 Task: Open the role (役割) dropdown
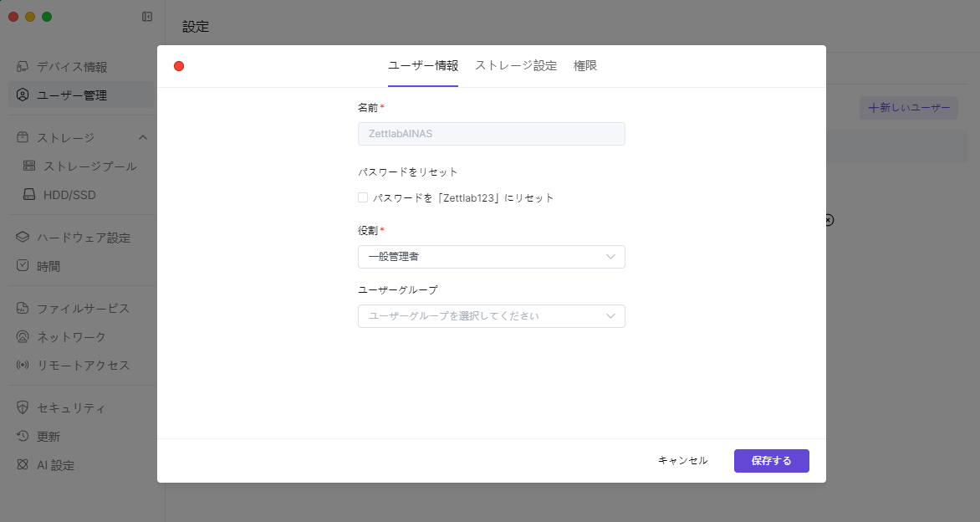pyautogui.click(x=491, y=257)
